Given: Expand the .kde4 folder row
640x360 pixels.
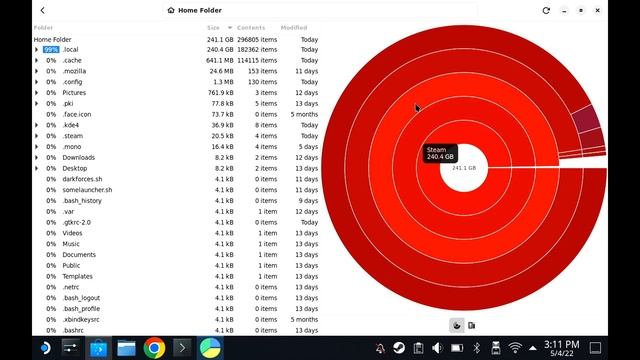Looking at the screenshot, I should pos(36,125).
